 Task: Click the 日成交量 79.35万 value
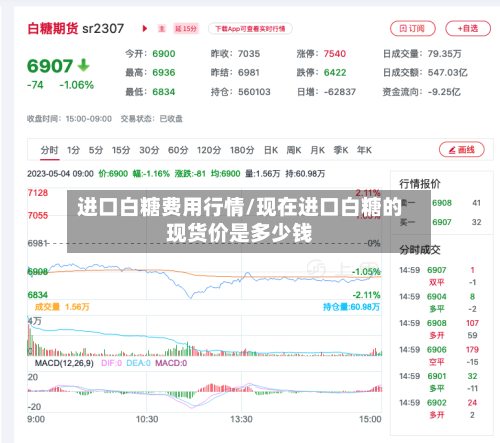click(444, 54)
